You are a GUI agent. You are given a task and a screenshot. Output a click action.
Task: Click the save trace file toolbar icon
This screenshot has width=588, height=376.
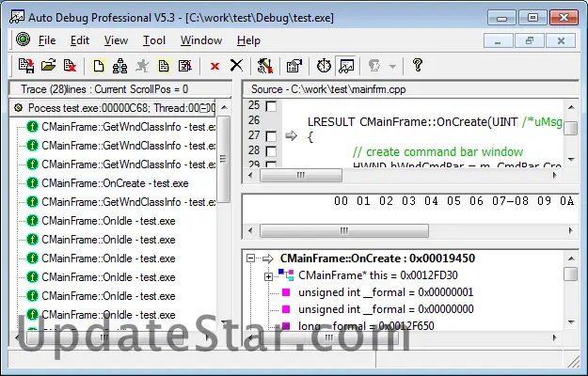(26, 66)
